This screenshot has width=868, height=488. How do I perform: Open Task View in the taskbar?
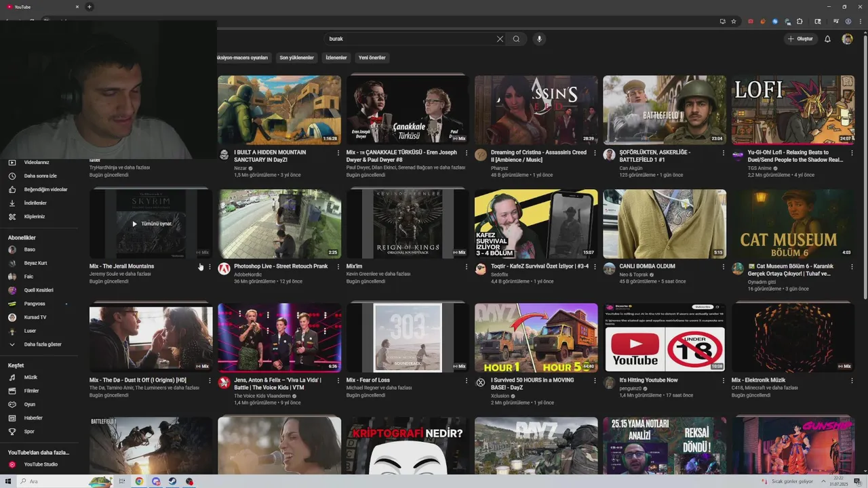[122, 481]
